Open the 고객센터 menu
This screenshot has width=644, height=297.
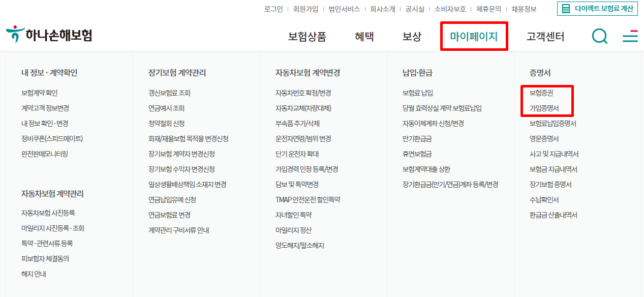[545, 37]
